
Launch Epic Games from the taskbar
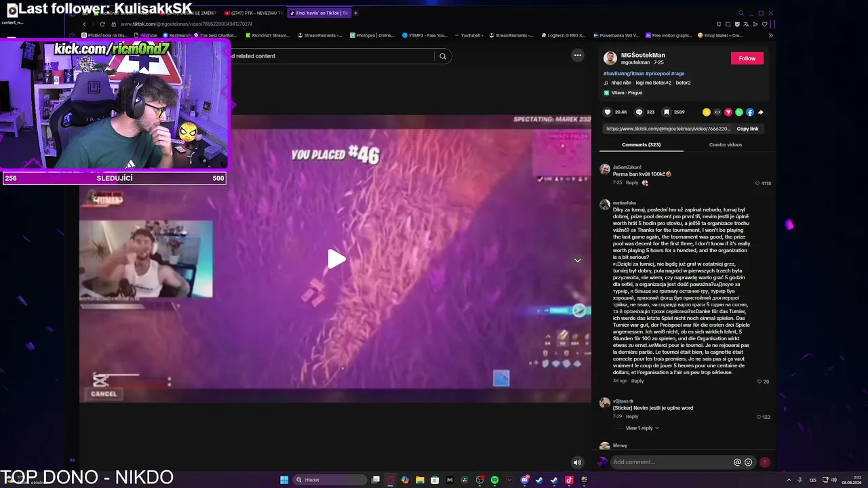pyautogui.click(x=584, y=480)
